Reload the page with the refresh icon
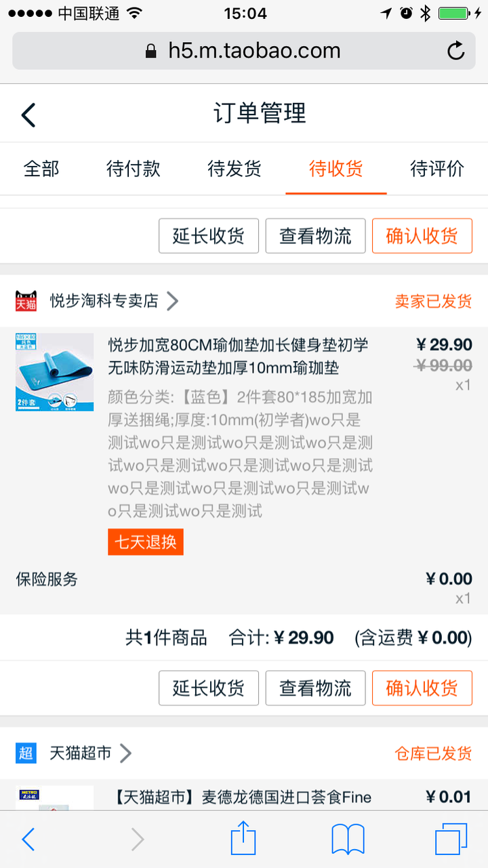This screenshot has width=488, height=868. click(x=456, y=50)
